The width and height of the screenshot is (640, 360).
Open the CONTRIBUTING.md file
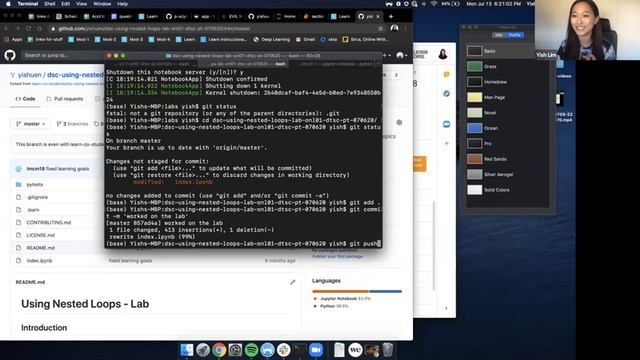pos(49,222)
